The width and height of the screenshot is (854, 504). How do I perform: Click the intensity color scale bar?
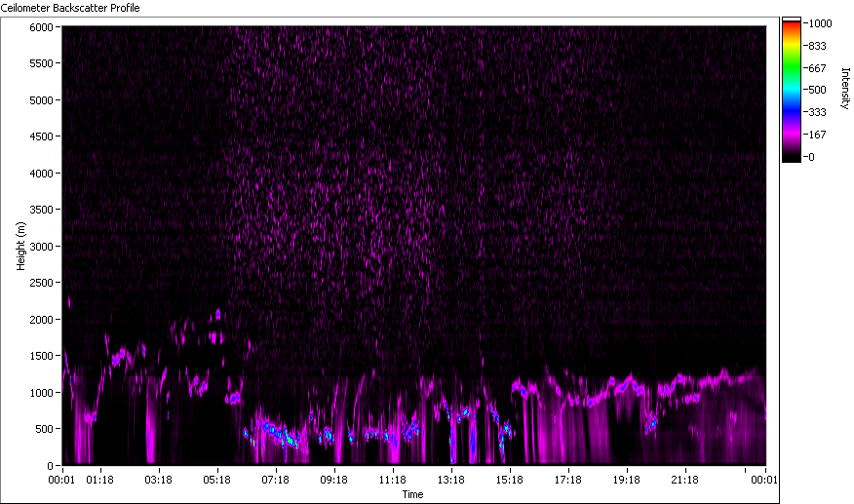(x=792, y=90)
